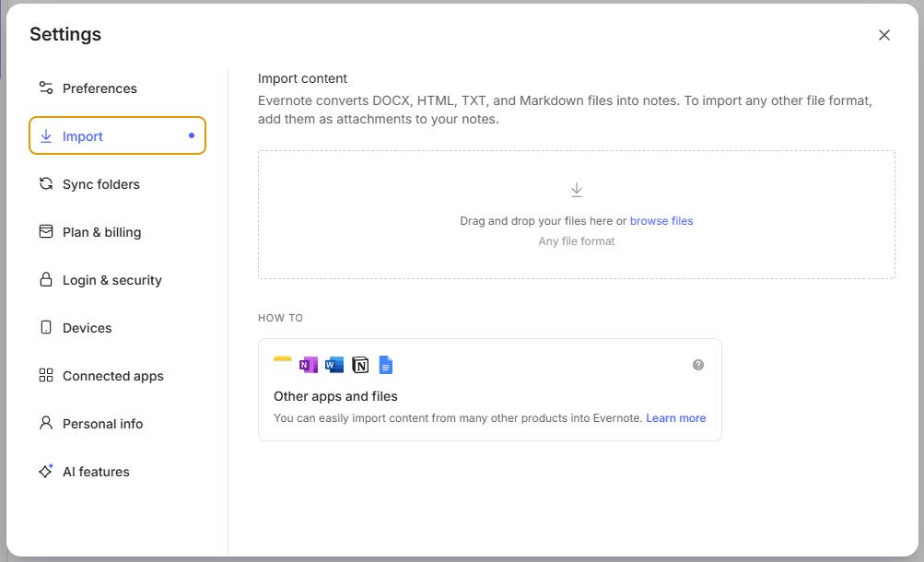Click the blue Microsoft Word icon
This screenshot has width=924, height=562.
pyautogui.click(x=334, y=365)
